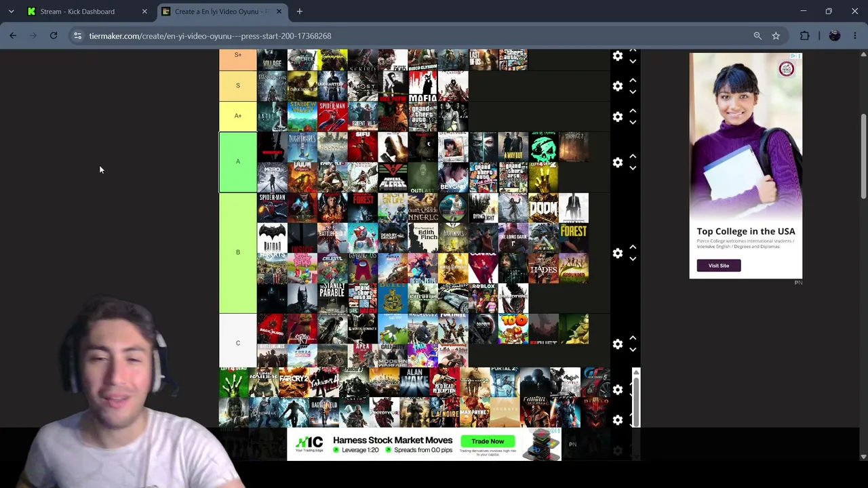Select the A Way Out thumbnail
This screenshot has height=488, width=868.
(x=513, y=147)
